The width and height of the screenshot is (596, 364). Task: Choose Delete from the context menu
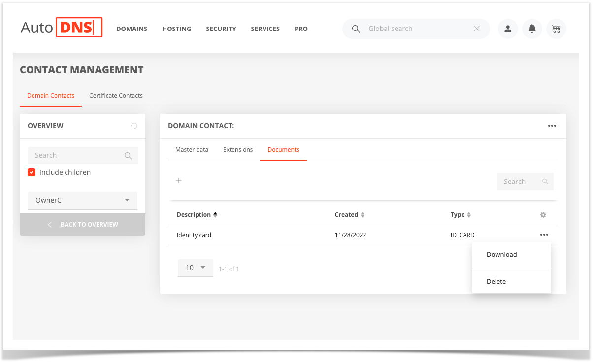[x=511, y=281]
